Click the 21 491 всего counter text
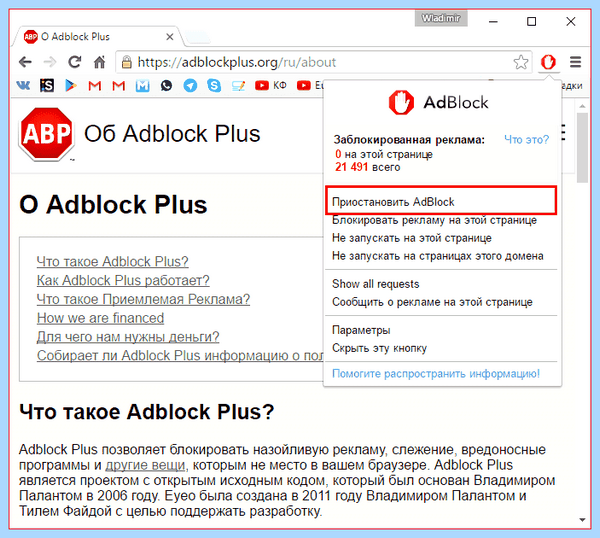Screen dimensions: 600x538 (367, 167)
